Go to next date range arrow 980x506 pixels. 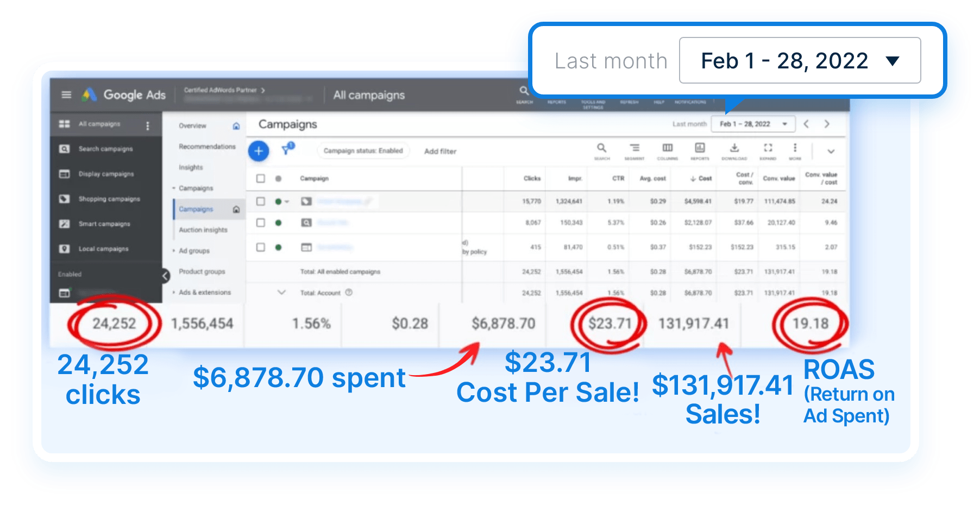pyautogui.click(x=827, y=124)
